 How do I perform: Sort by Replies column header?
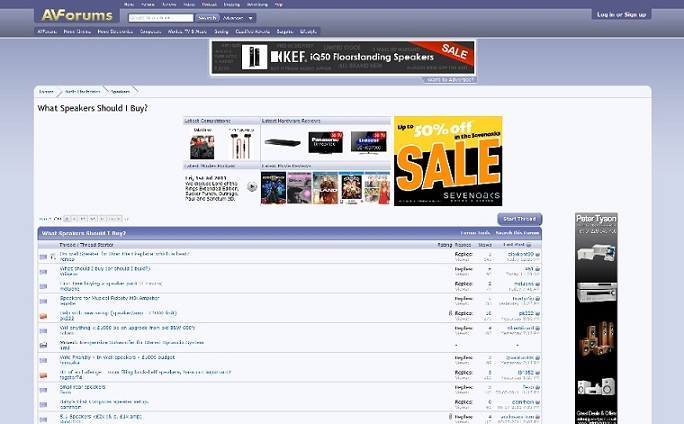(x=463, y=245)
